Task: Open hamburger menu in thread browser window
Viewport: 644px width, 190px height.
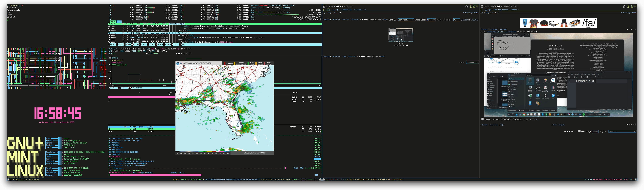Action: click(x=635, y=7)
